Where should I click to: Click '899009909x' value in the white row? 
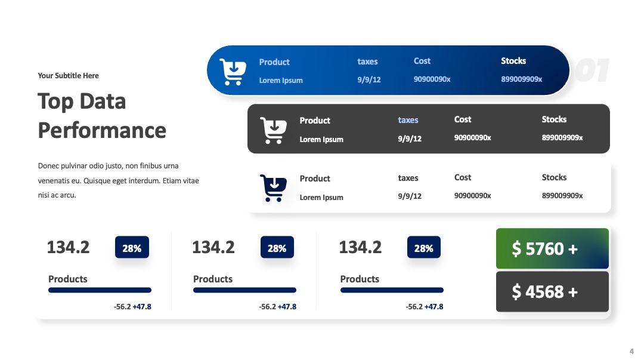coord(562,196)
